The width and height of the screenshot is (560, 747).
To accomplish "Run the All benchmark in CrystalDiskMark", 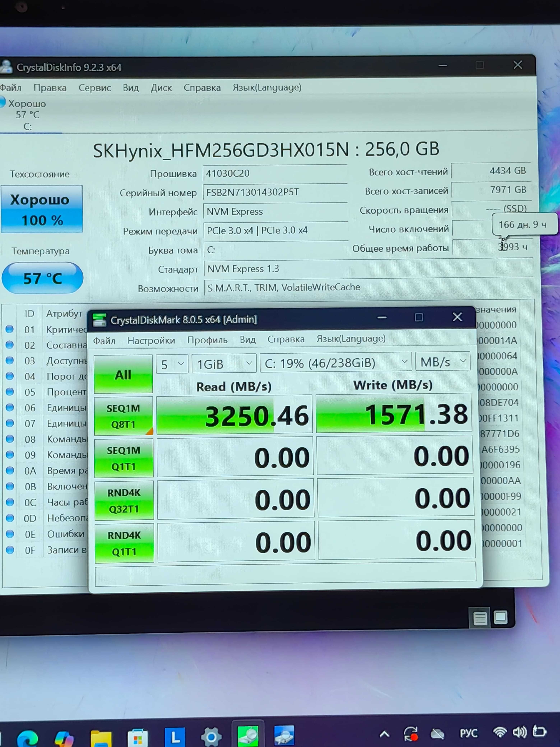I will [x=123, y=374].
